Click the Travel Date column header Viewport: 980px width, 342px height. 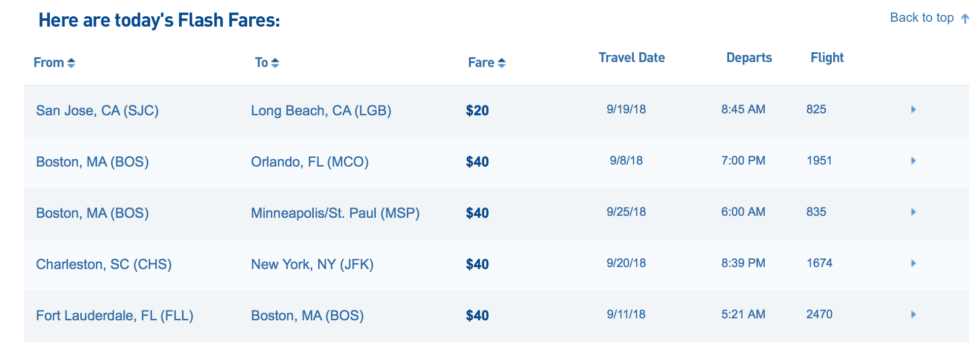(632, 58)
